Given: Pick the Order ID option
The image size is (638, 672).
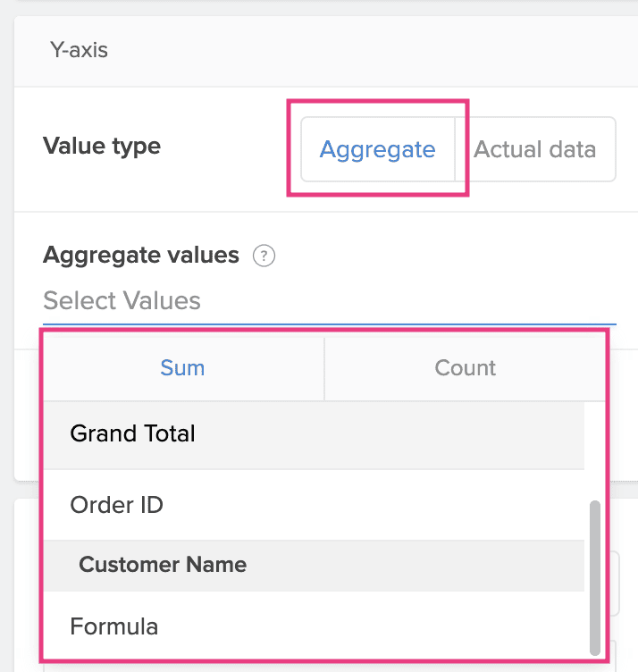Looking at the screenshot, I should pyautogui.click(x=117, y=505).
